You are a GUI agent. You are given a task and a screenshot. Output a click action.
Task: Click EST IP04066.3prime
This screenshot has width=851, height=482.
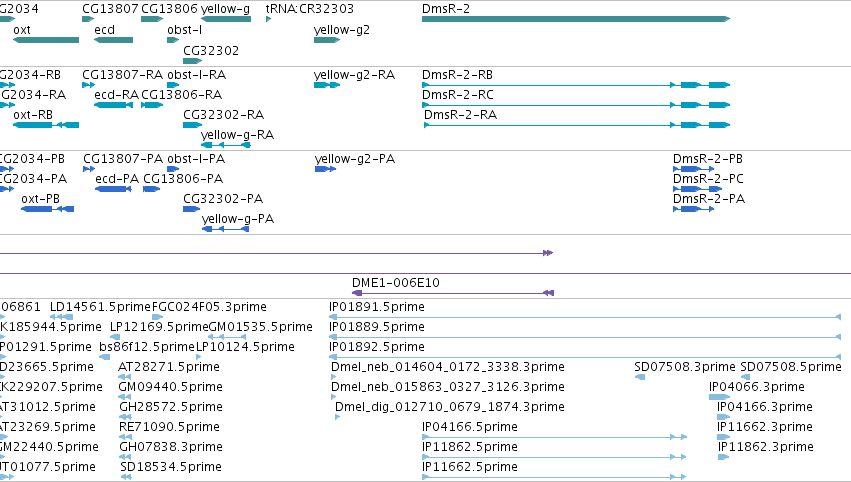pyautogui.click(x=719, y=397)
